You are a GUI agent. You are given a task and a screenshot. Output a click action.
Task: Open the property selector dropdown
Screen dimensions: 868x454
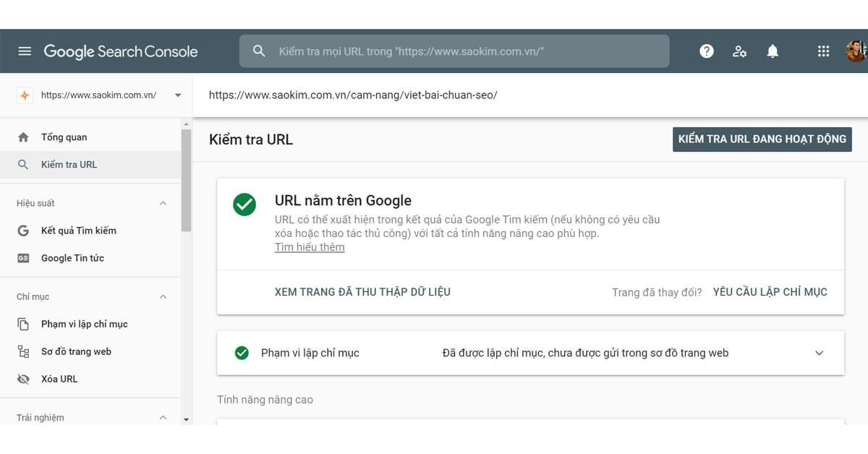(177, 95)
